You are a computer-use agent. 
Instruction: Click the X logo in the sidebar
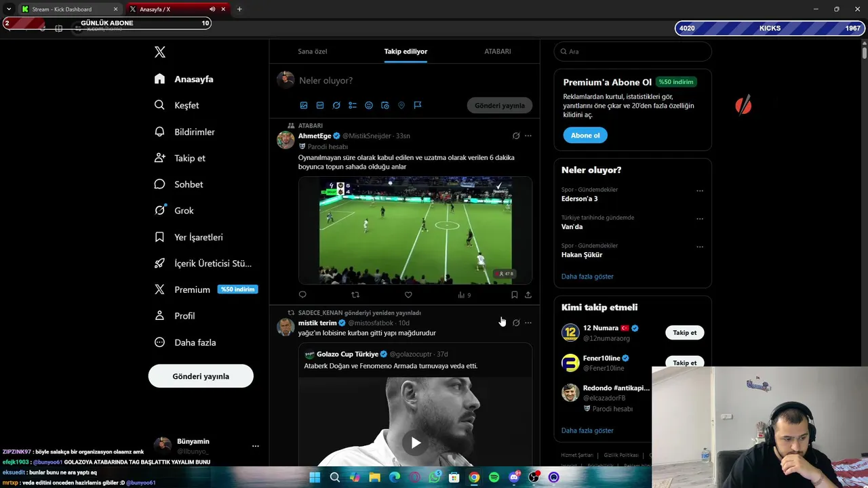point(160,52)
